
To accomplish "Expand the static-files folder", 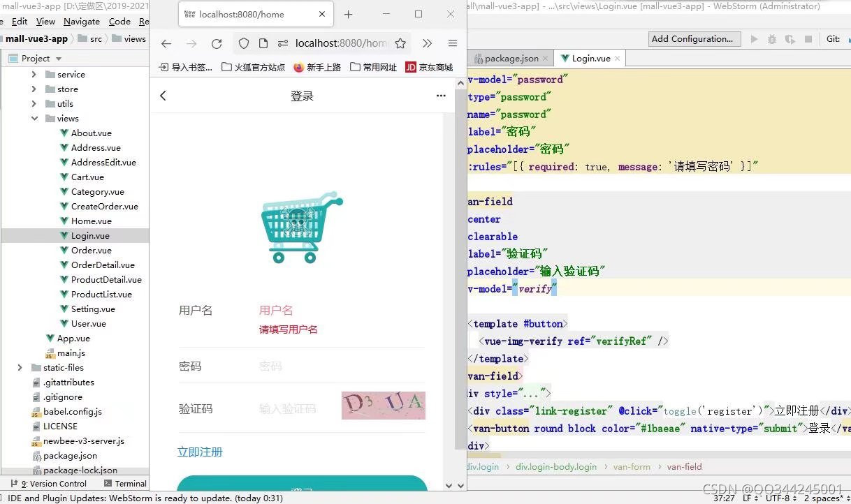I will [x=20, y=367].
